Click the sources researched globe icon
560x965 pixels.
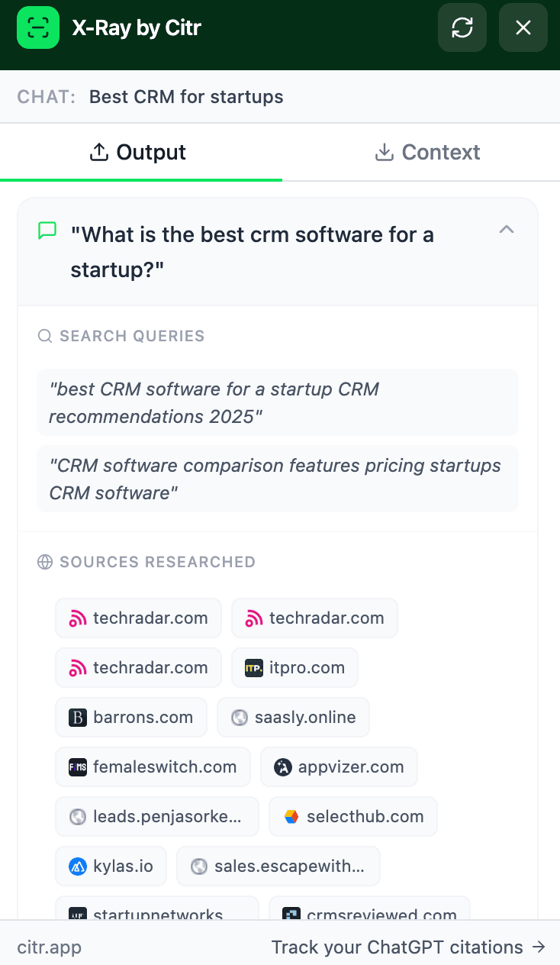45,562
